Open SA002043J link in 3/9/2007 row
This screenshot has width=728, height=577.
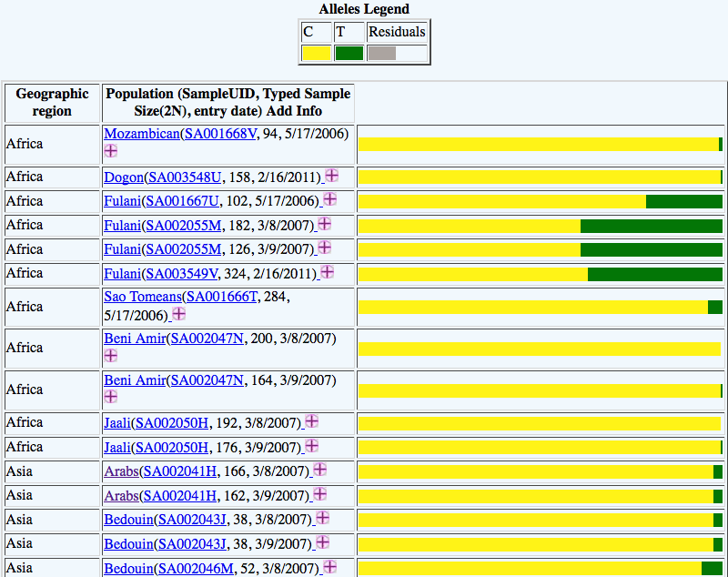192,543
